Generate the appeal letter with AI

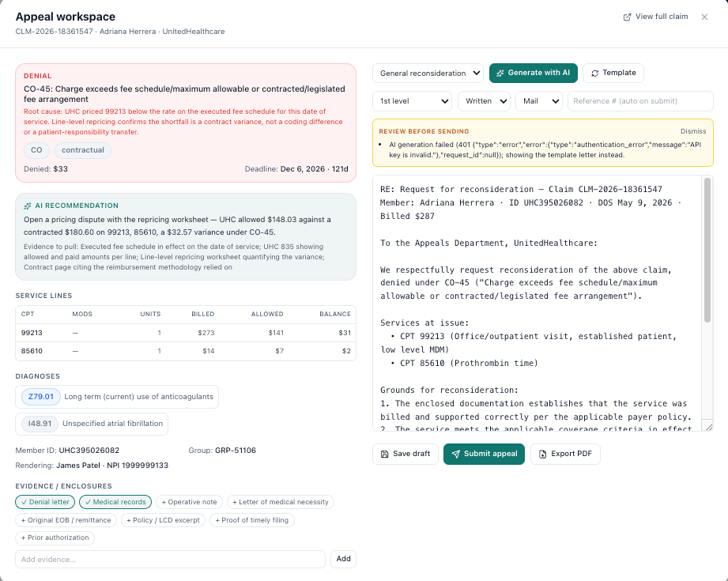coord(534,73)
